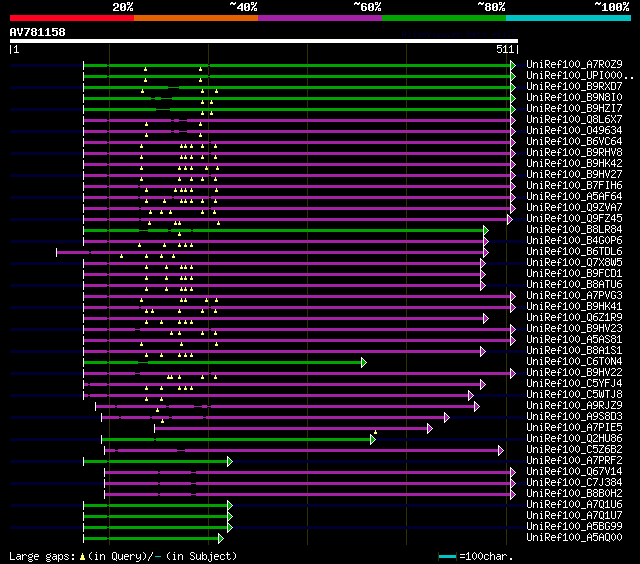The image size is (640, 564).
Task: Click the end arrowhead of the C5WTJ8 alignment
Action: tap(471, 395)
